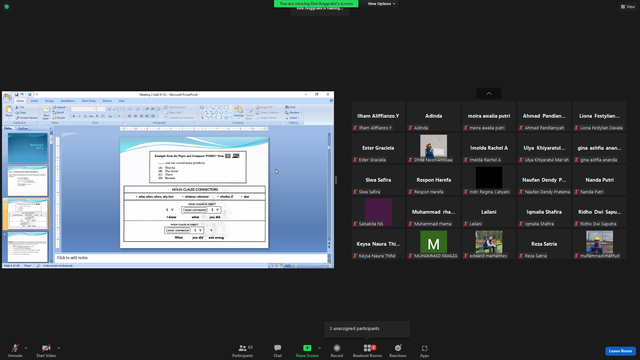Image resolution: width=640 pixels, height=360 pixels.
Task: Click the View layout button top right
Action: point(628,7)
